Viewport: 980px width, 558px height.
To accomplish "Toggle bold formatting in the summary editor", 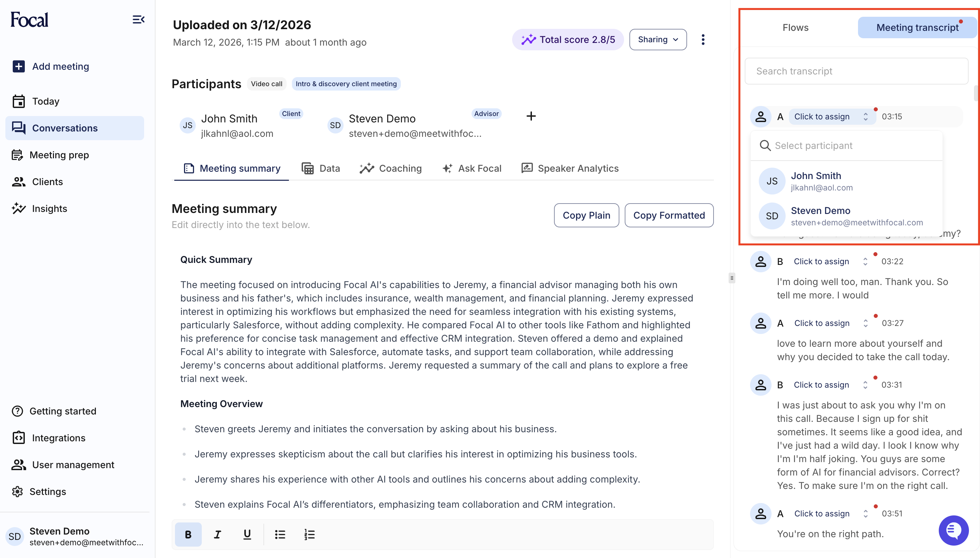I will [x=188, y=534].
